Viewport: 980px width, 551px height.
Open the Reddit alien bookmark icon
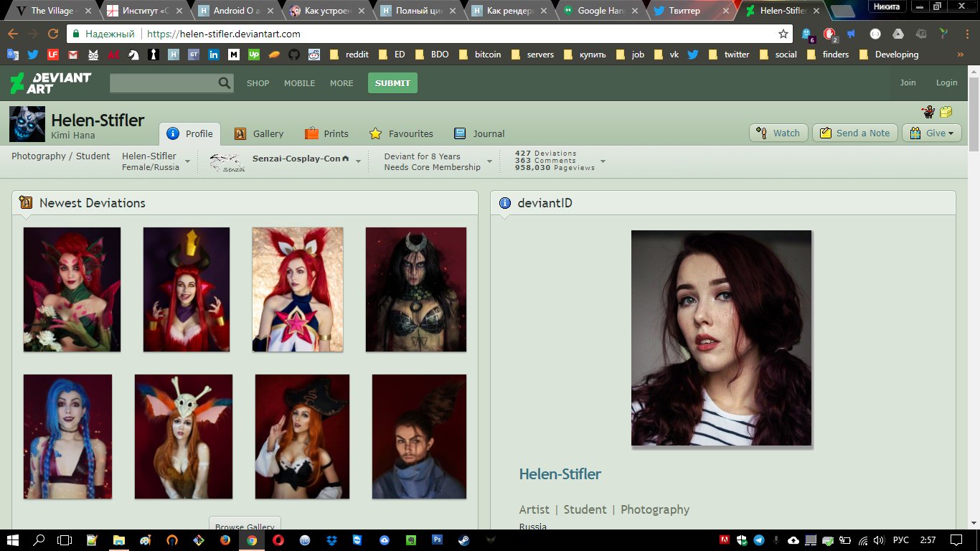314,55
